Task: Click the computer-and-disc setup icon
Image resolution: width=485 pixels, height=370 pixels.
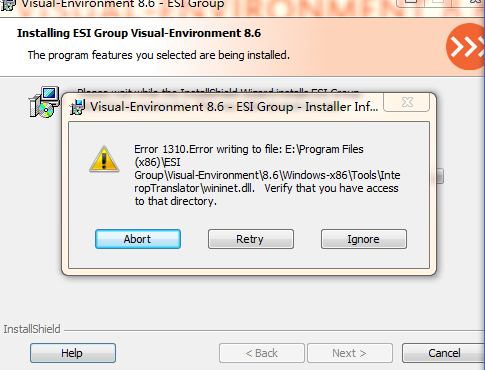Action: click(45, 102)
